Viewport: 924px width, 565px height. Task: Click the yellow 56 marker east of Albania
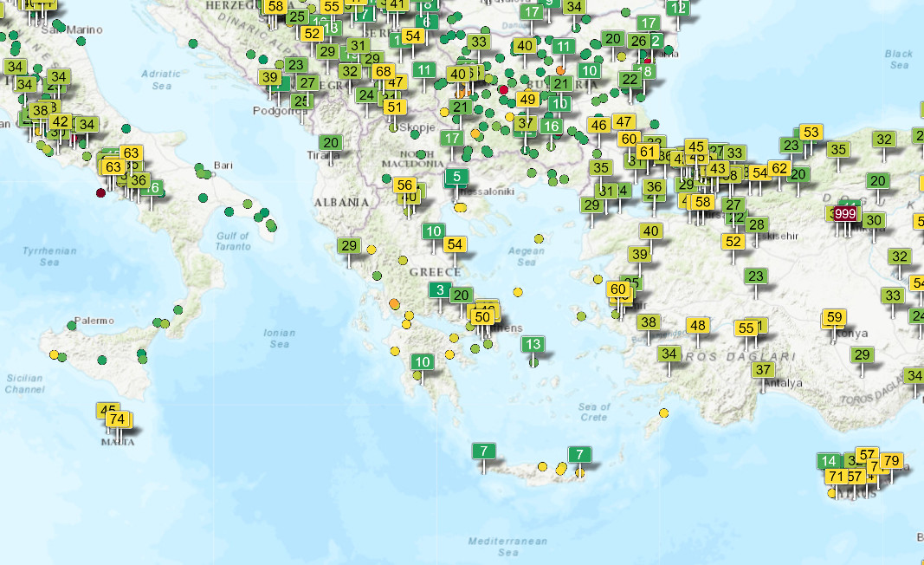click(404, 185)
